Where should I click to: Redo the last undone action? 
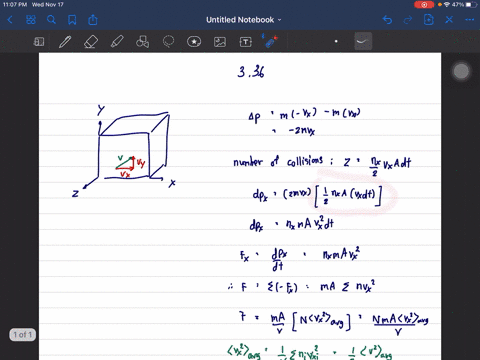coord(408,20)
